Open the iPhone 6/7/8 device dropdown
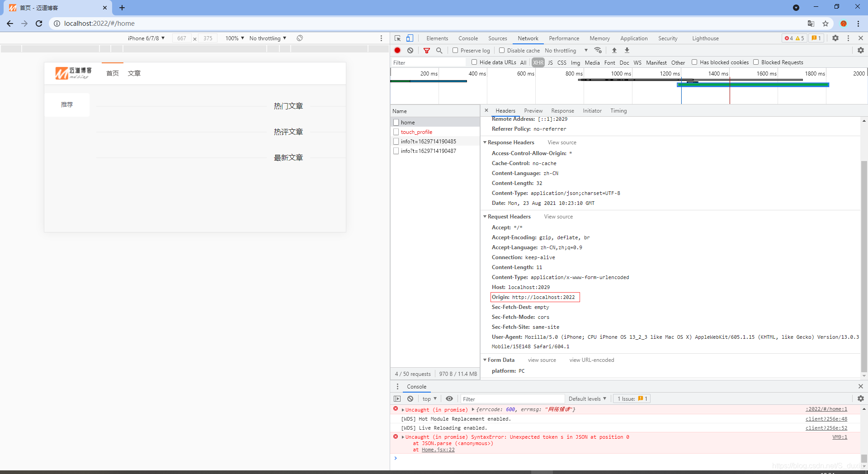This screenshot has width=868, height=474. click(146, 38)
